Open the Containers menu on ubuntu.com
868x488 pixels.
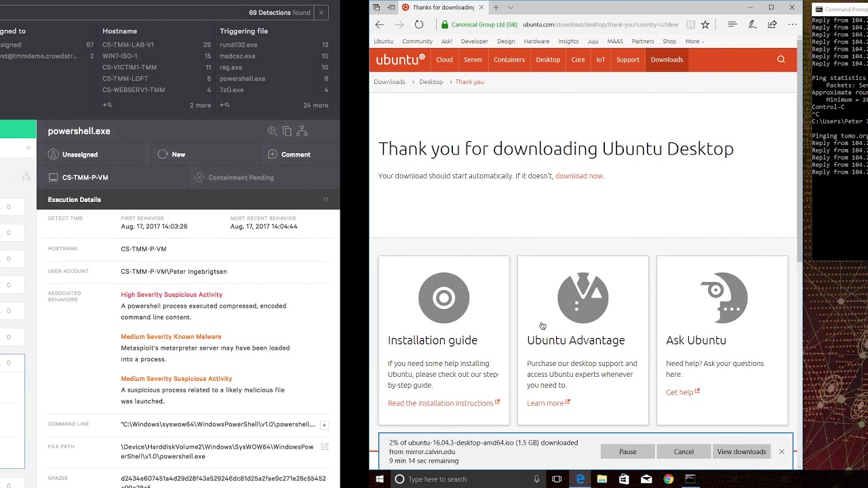[509, 60]
